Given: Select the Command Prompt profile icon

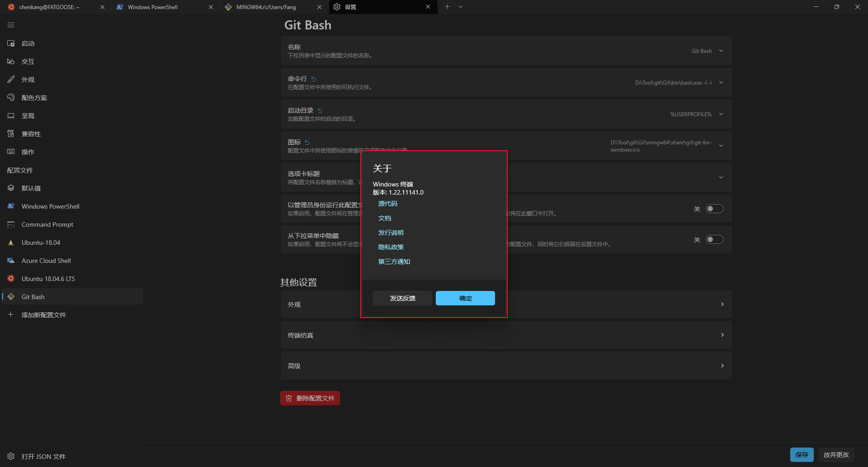Looking at the screenshot, I should click(x=11, y=224).
